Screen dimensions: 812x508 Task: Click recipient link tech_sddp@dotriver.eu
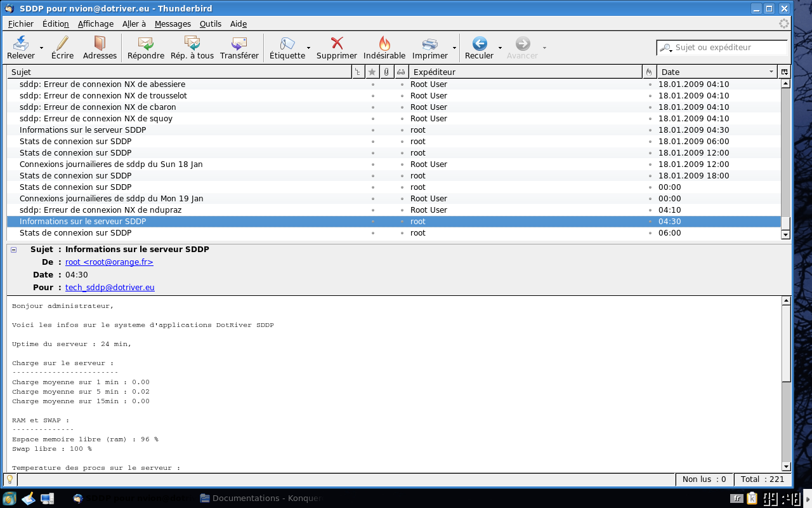(110, 288)
